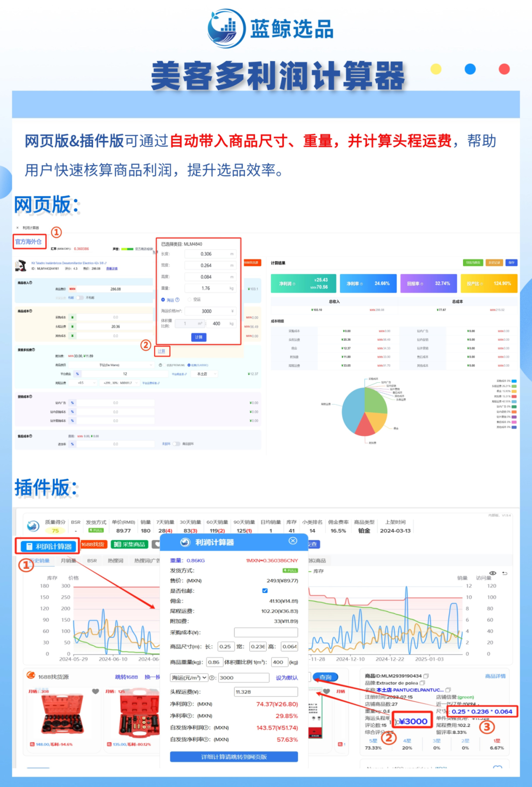Close the 利润计算器 web page tab
The image size is (532, 787).
tap(17, 228)
